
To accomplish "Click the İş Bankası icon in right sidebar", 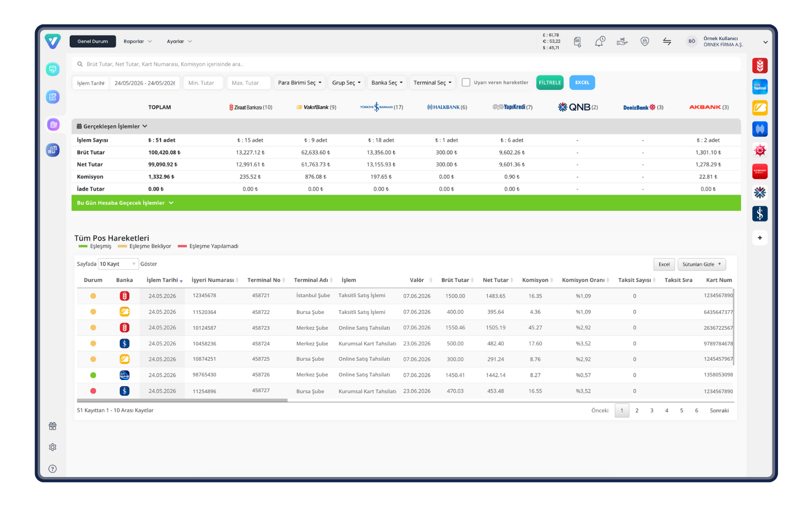I will [760, 214].
